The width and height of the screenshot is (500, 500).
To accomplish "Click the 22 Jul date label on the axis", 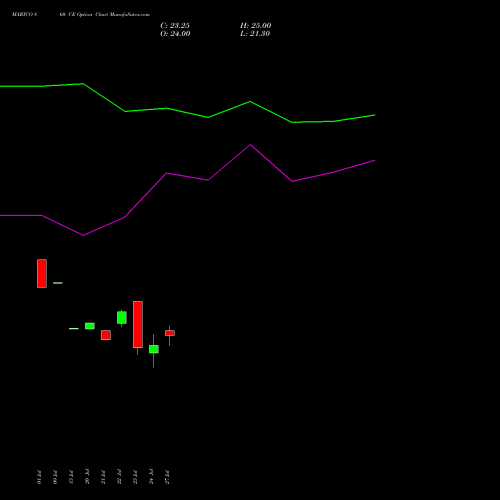I will click(119, 477).
